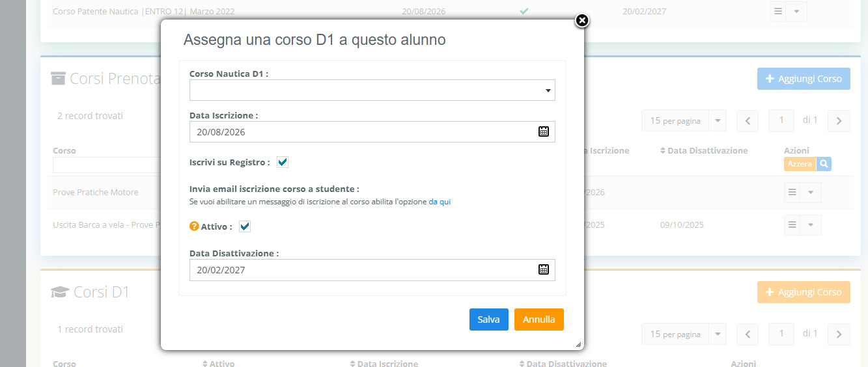The height and width of the screenshot is (367, 868).
Task: Click Aggiungi Corso in Corsi Prenotati
Action: tap(804, 79)
